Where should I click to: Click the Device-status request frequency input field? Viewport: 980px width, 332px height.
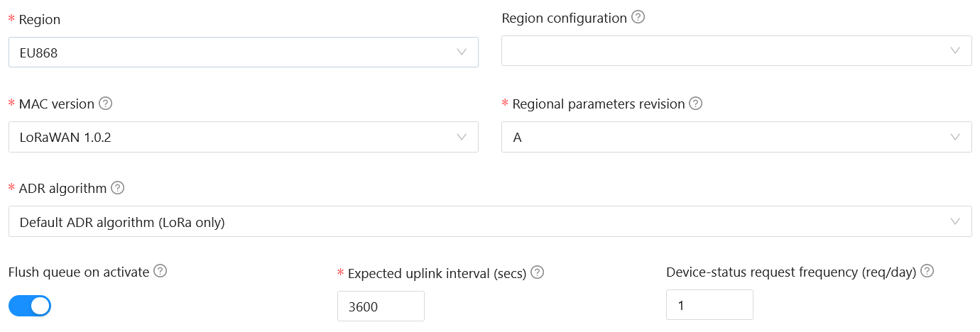click(x=709, y=305)
